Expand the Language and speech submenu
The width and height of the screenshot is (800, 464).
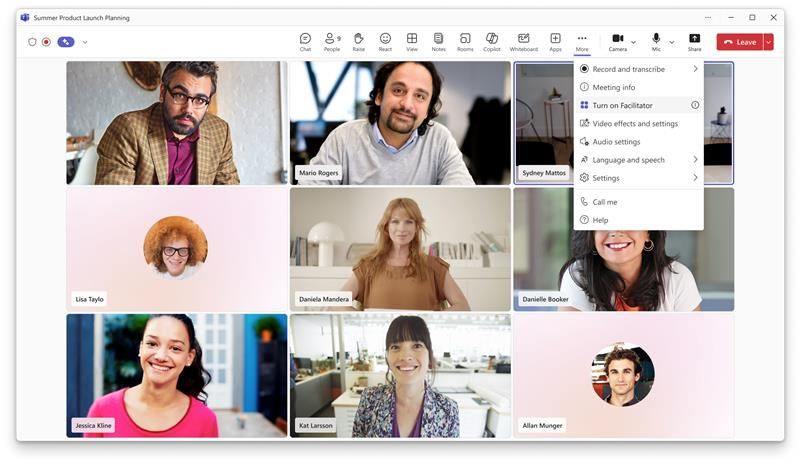638,160
